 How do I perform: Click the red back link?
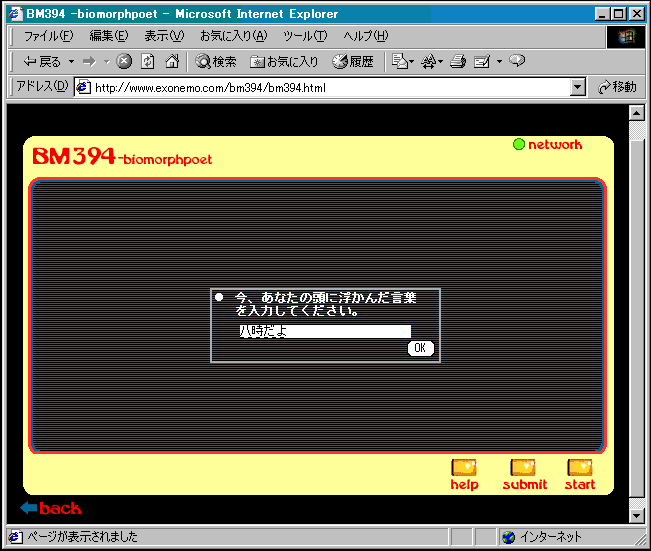pyautogui.click(x=51, y=508)
